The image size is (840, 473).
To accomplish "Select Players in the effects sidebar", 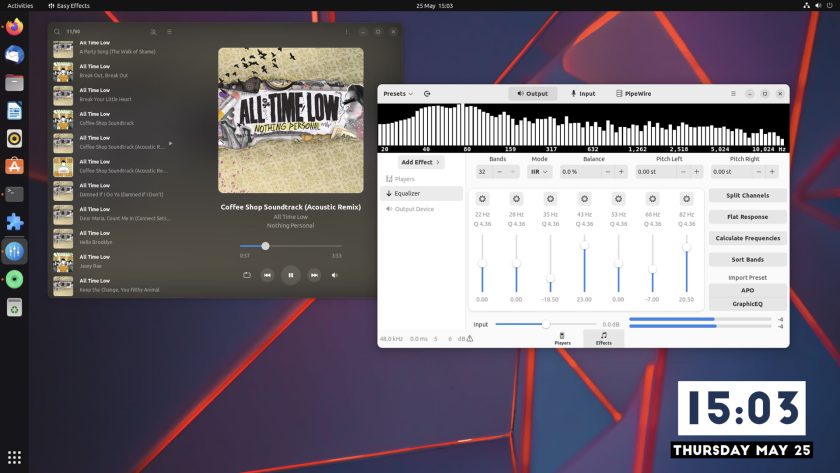I will coord(421,179).
